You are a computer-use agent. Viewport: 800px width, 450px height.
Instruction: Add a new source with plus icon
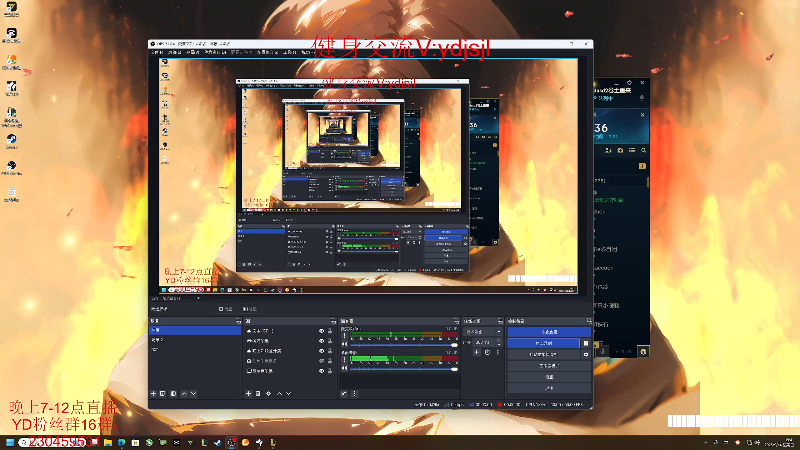coord(248,393)
